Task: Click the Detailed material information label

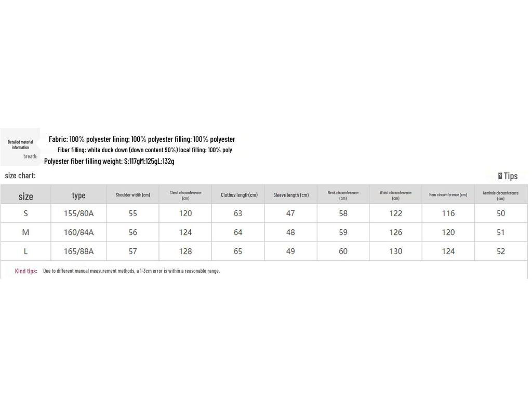Action: tap(20, 144)
